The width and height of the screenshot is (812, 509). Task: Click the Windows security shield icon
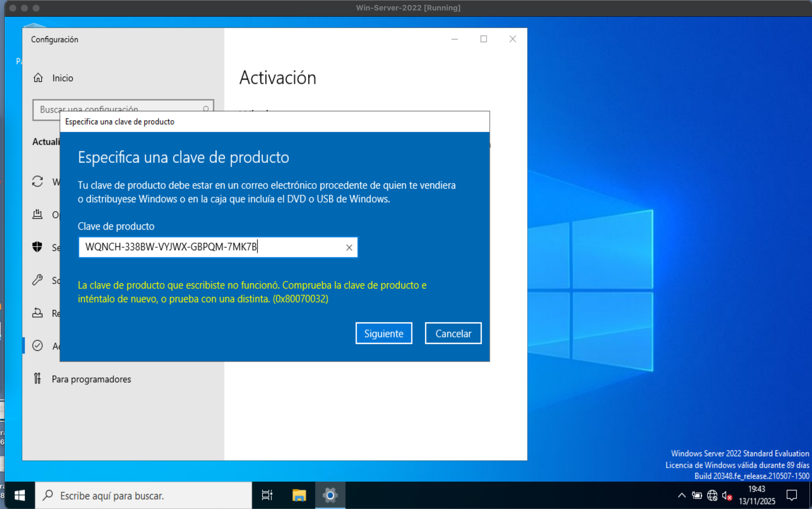click(x=37, y=247)
